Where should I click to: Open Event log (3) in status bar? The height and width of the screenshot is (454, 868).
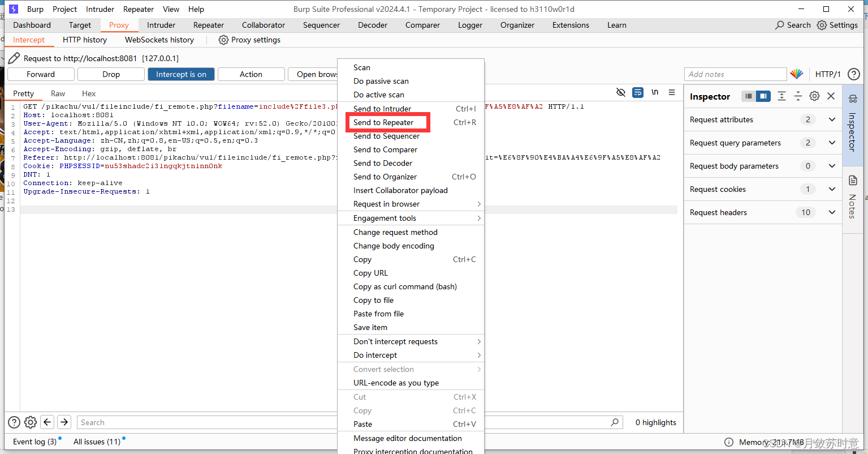pyautogui.click(x=34, y=442)
